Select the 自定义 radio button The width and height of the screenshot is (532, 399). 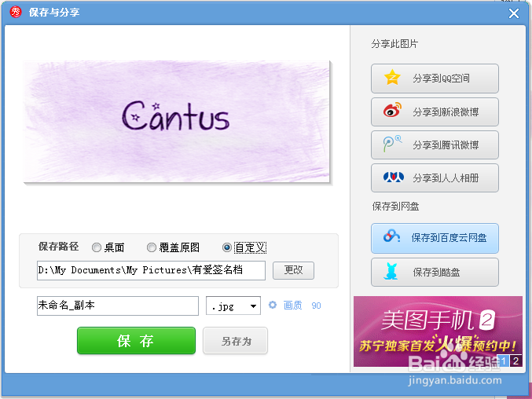(x=226, y=247)
